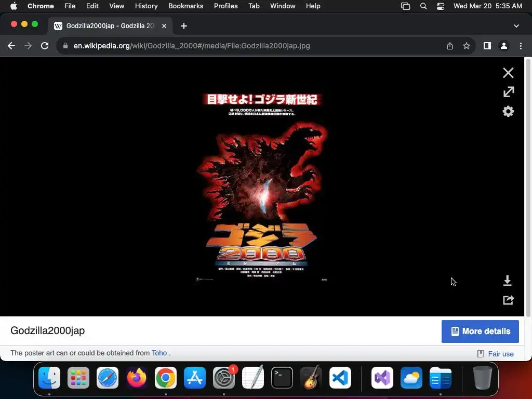The height and width of the screenshot is (399, 532).
Task: Open the Chrome application menu
Action: [41, 6]
